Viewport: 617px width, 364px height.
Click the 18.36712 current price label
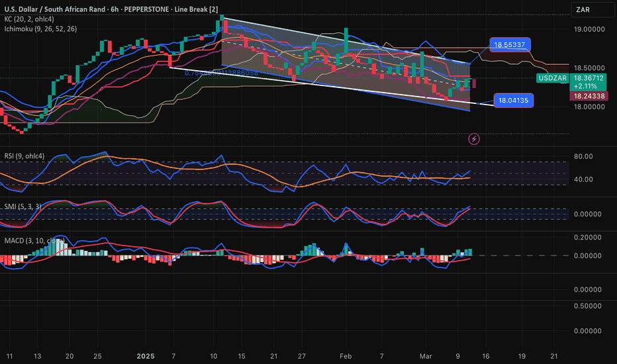tap(589, 78)
